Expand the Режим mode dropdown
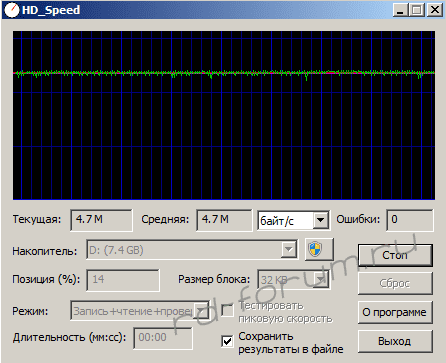 [x=201, y=311]
